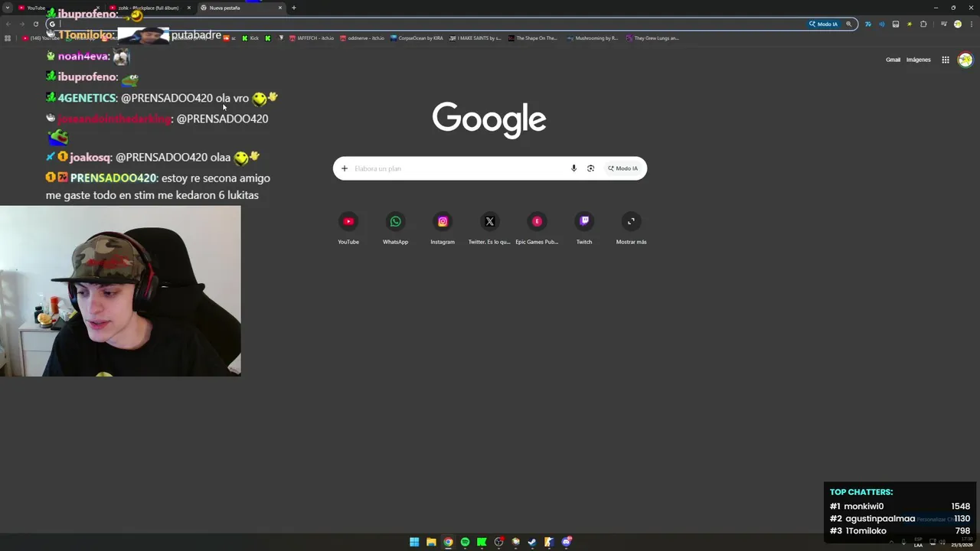Open Spotify from the taskbar
980x551 pixels.
(x=465, y=542)
